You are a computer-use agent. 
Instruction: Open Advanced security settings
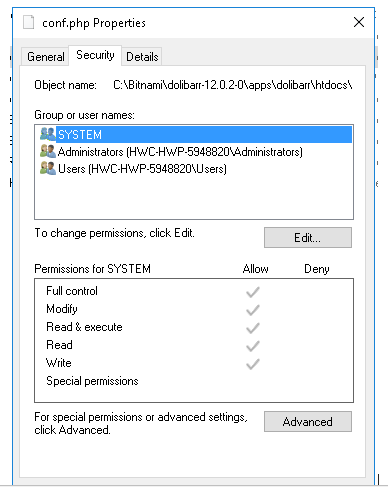tap(308, 422)
